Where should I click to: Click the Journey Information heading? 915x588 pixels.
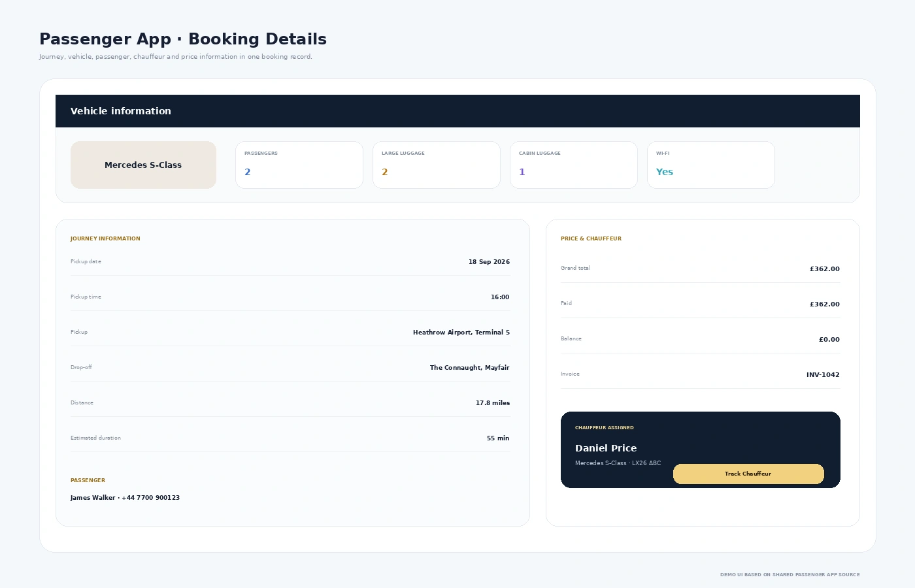105,238
